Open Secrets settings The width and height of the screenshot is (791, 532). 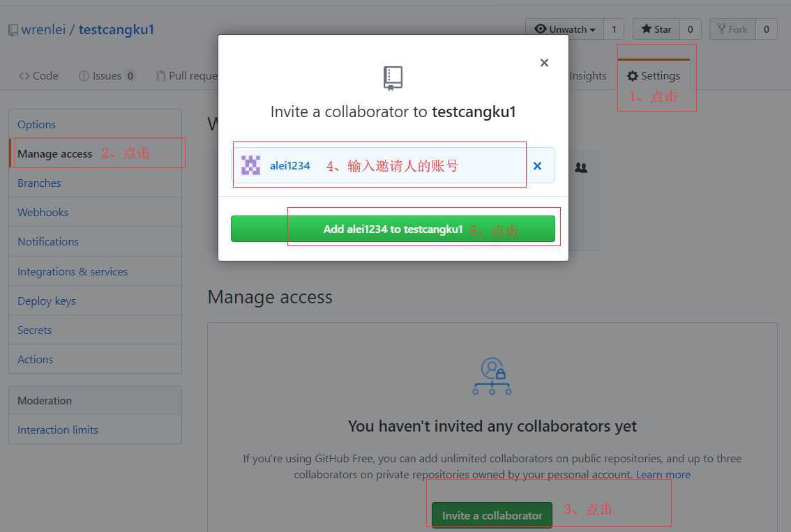(x=96, y=330)
